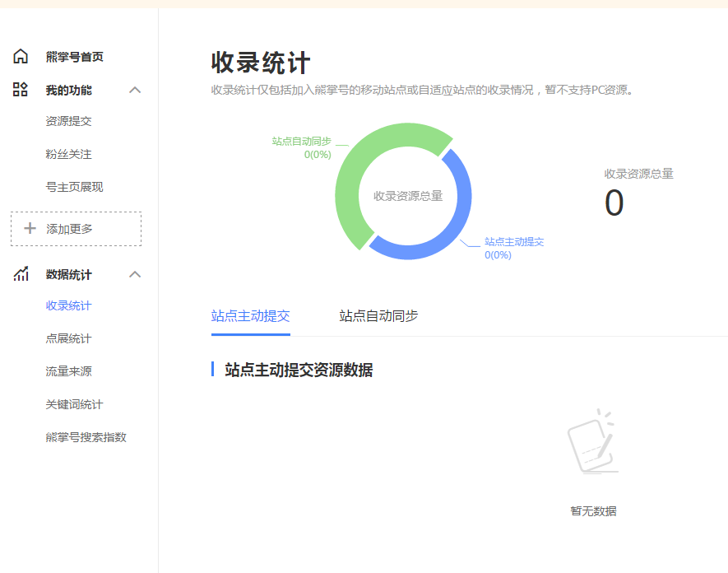Open 点展统计 in the sidebar
Viewport: 728px width, 573px height.
(x=68, y=338)
